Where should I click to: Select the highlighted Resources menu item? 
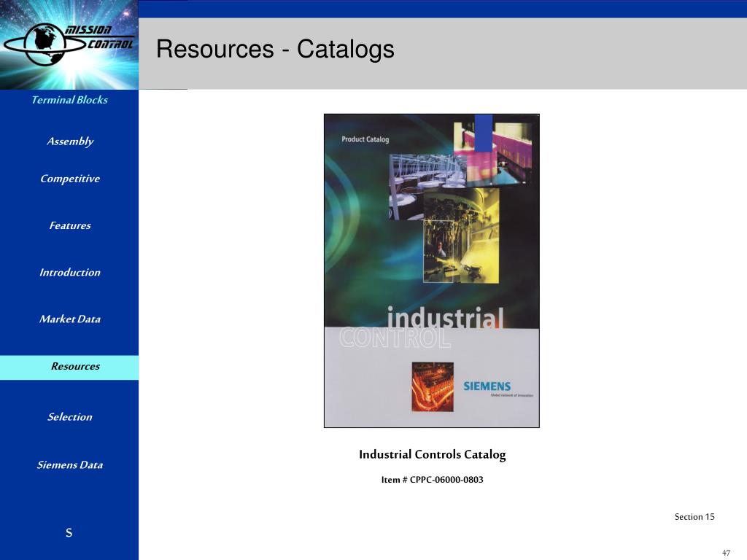point(69,367)
